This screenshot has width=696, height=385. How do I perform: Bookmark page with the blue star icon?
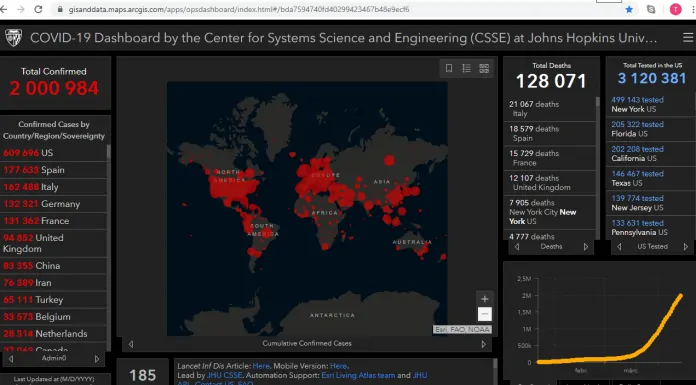pyautogui.click(x=629, y=9)
